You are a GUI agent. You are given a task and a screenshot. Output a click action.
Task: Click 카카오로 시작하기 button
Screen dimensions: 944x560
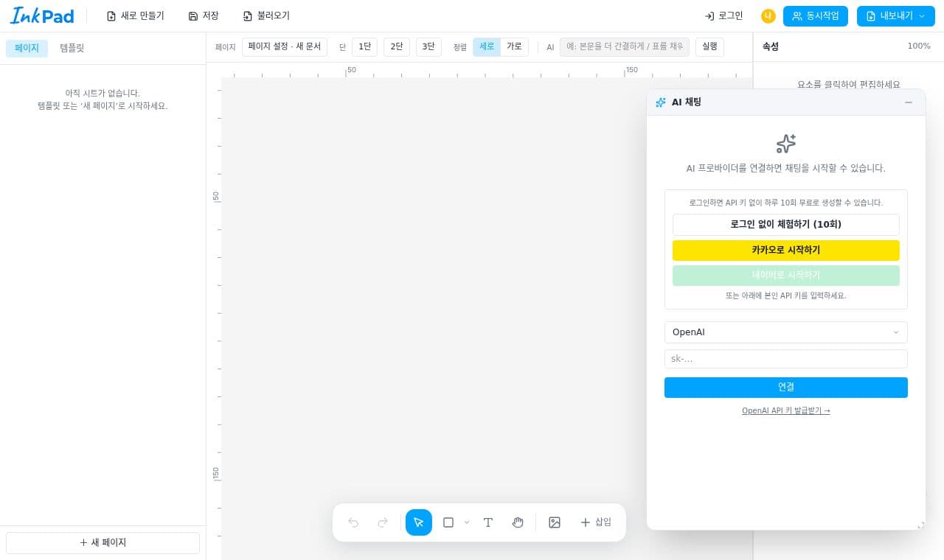click(x=786, y=250)
